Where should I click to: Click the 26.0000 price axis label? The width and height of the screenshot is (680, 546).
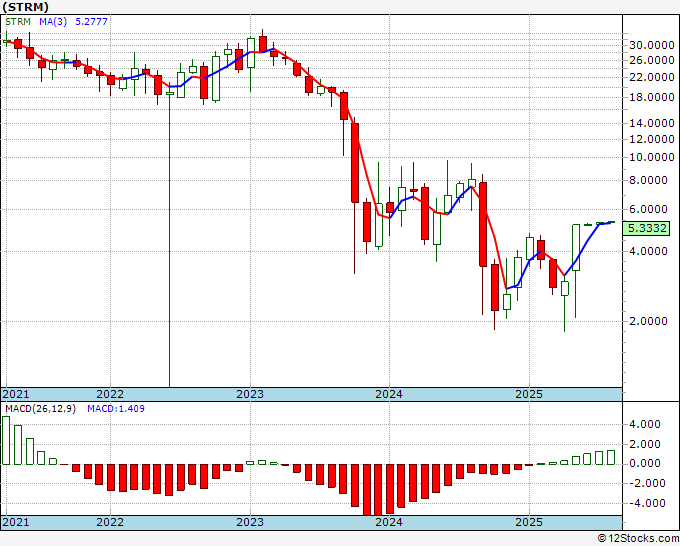(x=651, y=60)
